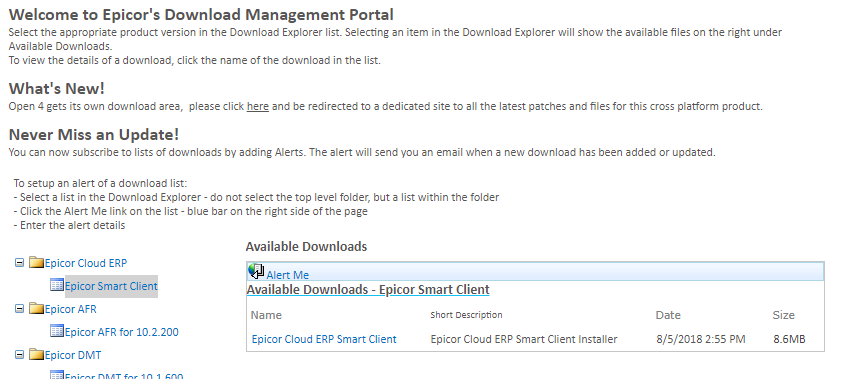Open the Alert Me link
The width and height of the screenshot is (844, 379).
point(287,275)
